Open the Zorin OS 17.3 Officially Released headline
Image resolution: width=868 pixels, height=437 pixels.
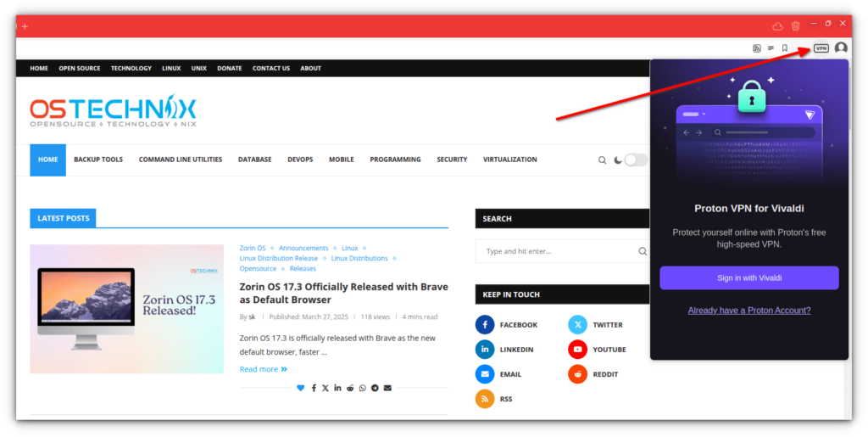pos(344,294)
